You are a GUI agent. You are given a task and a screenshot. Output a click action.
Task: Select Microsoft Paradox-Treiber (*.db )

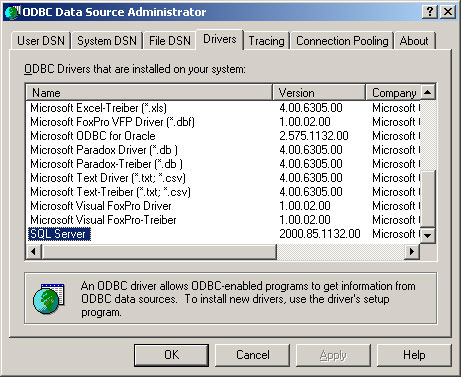[x=106, y=164]
